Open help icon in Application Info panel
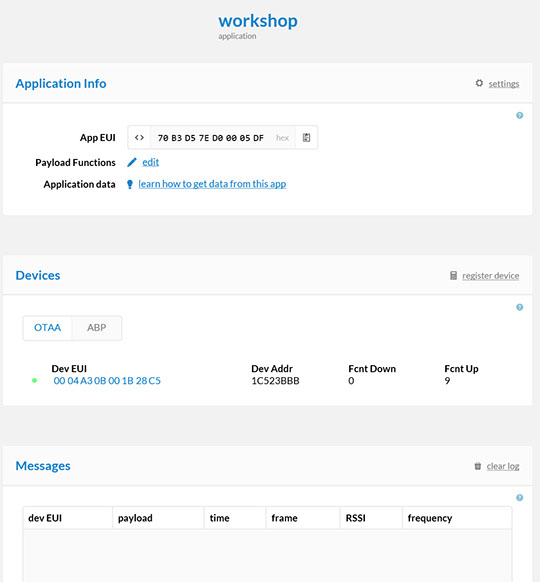The height and width of the screenshot is (582, 540). click(520, 115)
